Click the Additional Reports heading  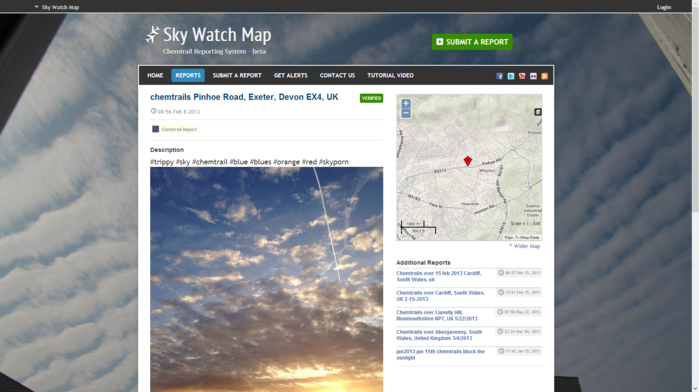(423, 263)
